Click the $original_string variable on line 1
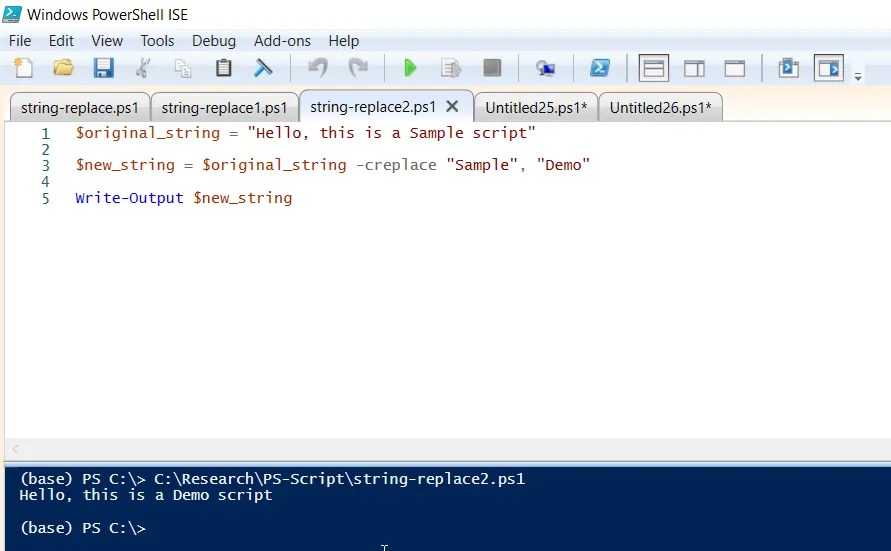Viewport: 891px width, 551px height. (148, 133)
